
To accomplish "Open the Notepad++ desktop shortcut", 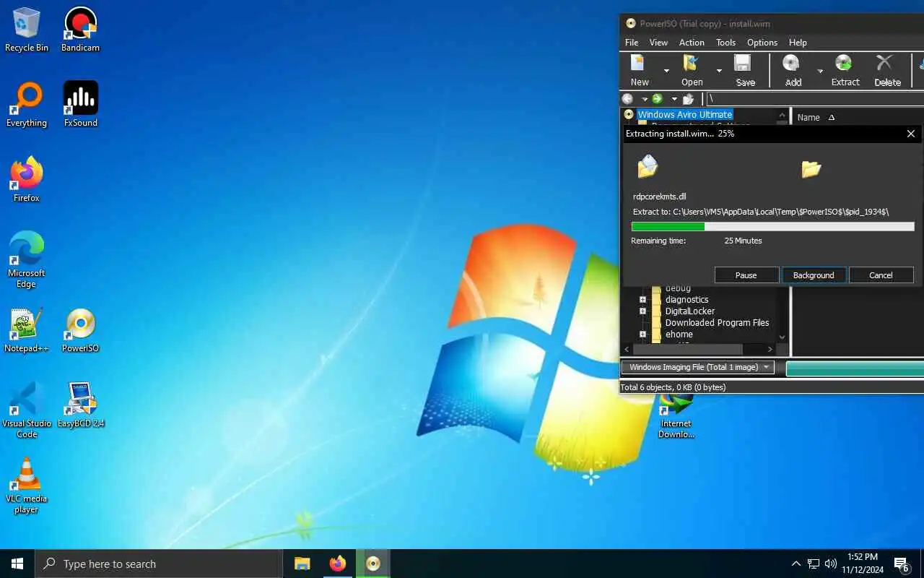I will point(27,330).
